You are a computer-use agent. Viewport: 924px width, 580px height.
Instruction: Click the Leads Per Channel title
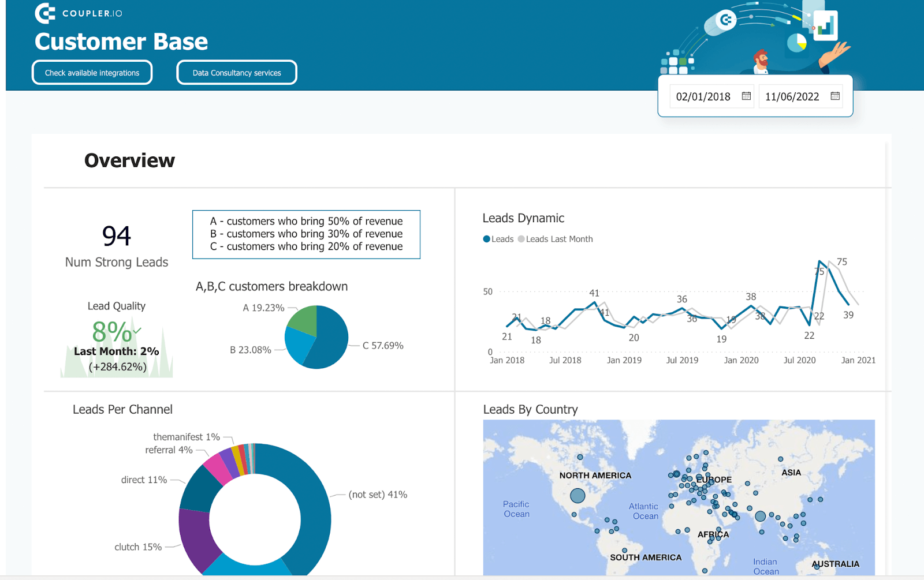122,409
